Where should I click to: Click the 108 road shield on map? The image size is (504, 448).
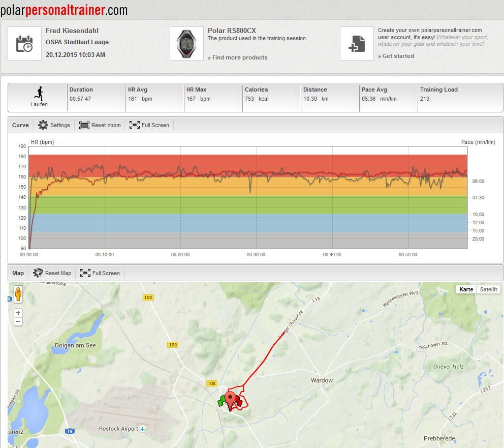pos(211,383)
